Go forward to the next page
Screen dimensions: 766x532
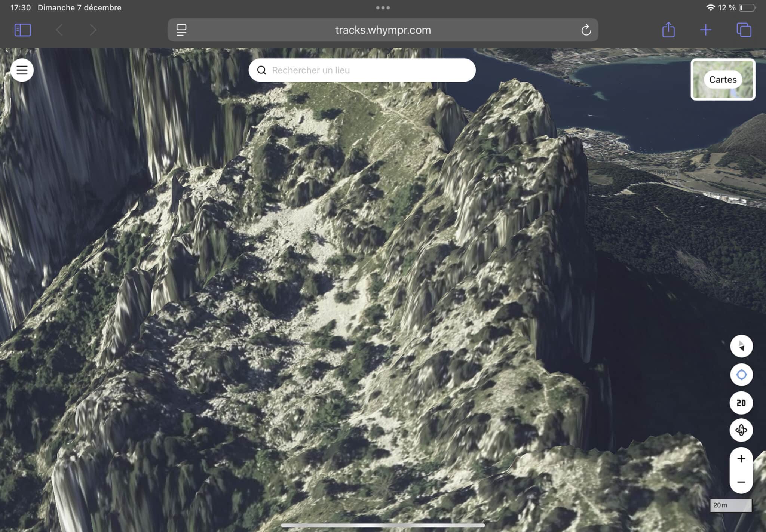93,30
